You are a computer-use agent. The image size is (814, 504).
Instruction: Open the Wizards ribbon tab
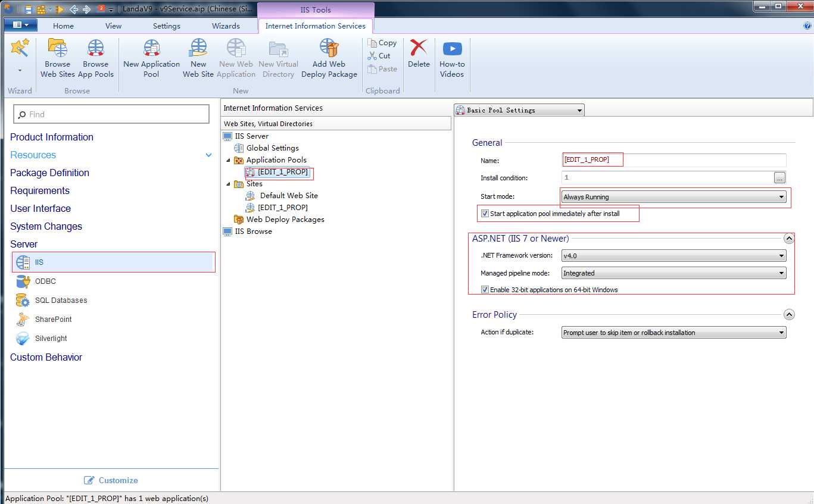tap(226, 26)
